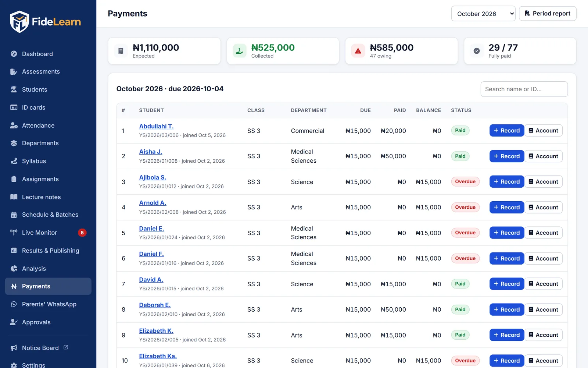The height and width of the screenshot is (368, 588).
Task: Click the BALANCE column header
Action: (x=429, y=110)
